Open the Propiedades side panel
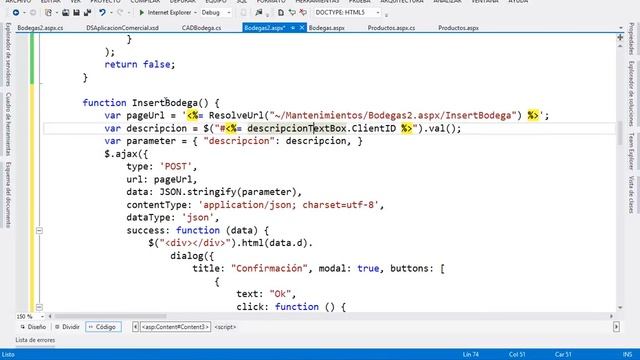Image resolution: width=640 pixels, height=360 pixels. [631, 39]
